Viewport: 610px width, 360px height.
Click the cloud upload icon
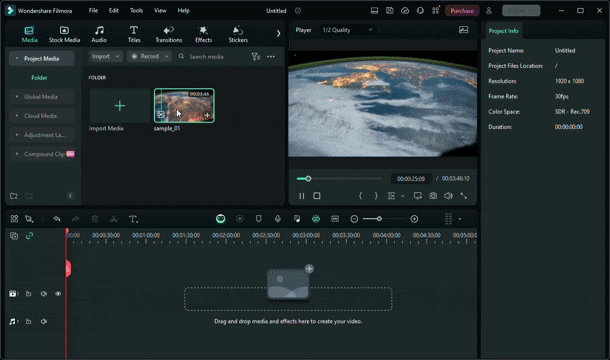(x=405, y=11)
